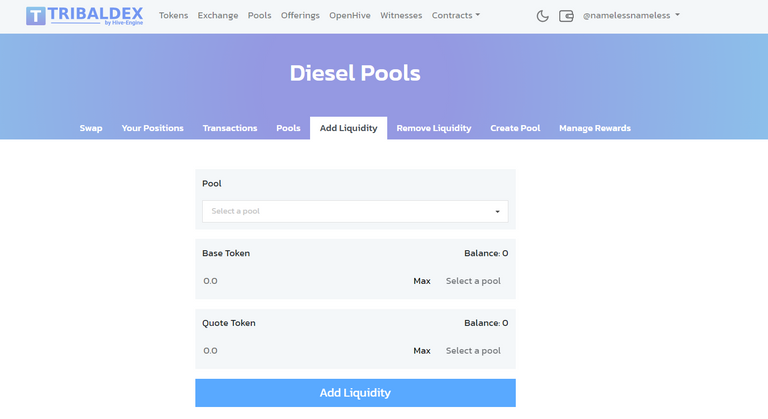
Task: Open the Offerings page
Action: 300,16
